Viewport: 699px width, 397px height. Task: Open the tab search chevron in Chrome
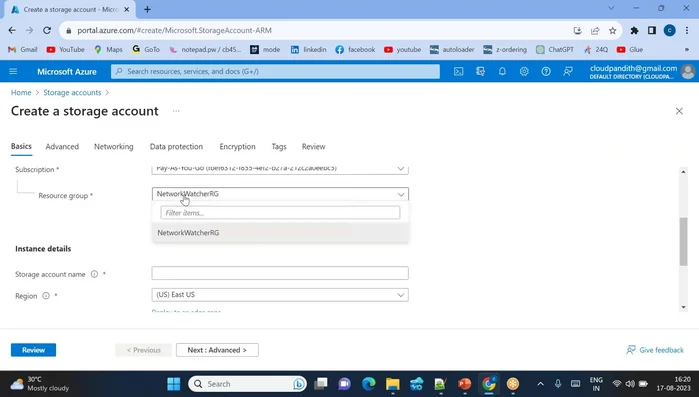(611, 8)
